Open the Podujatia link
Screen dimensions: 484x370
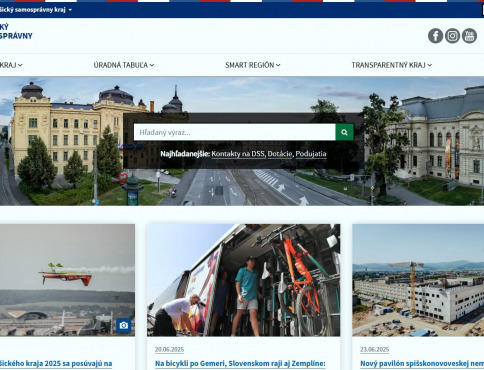[311, 154]
